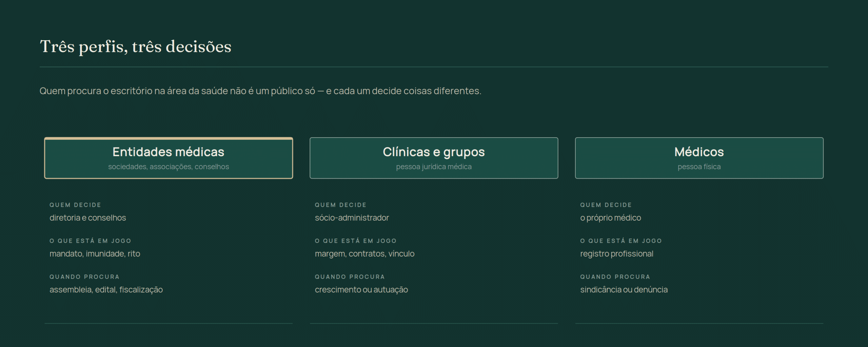Click QUANDO PROCURA label above sindicância ou denúncia
868x347 pixels.
[x=615, y=277]
